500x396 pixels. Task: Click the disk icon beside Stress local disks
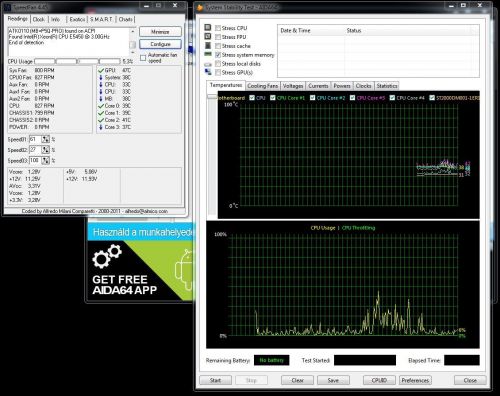(208, 63)
